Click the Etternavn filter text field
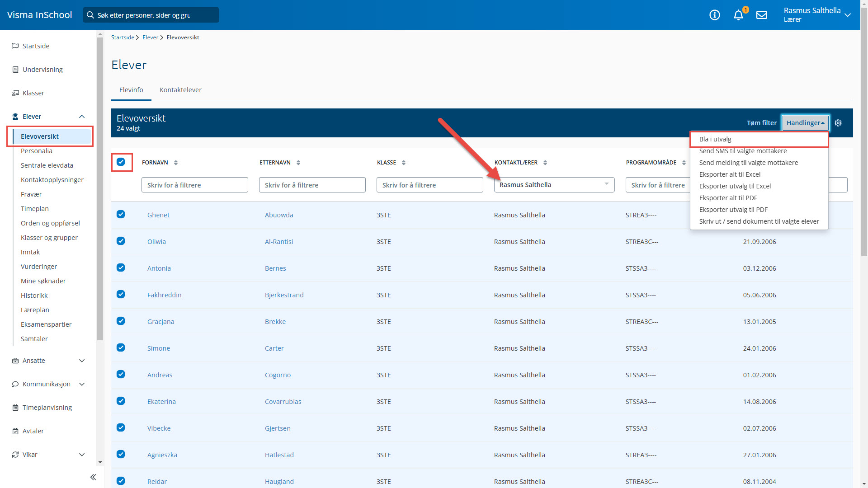Image resolution: width=868 pixels, height=488 pixels. (312, 185)
